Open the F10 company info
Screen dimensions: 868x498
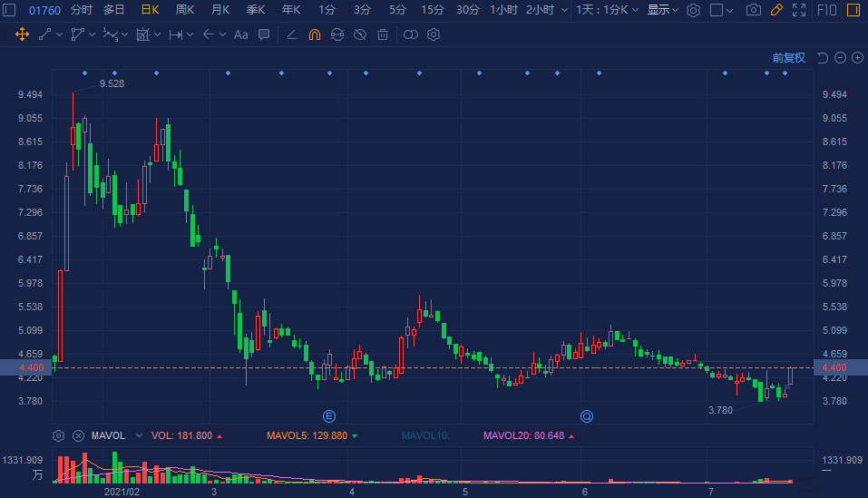826,10
